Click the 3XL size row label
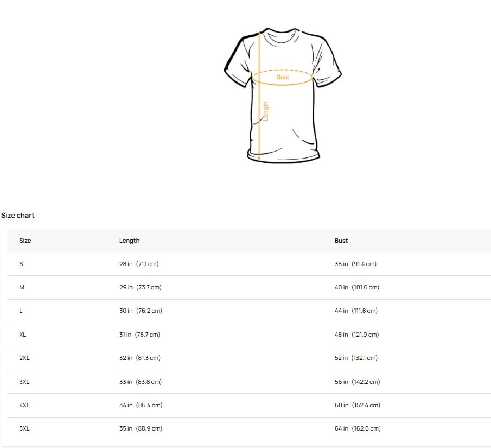Image resolution: width=491 pixels, height=448 pixels. pyautogui.click(x=24, y=382)
